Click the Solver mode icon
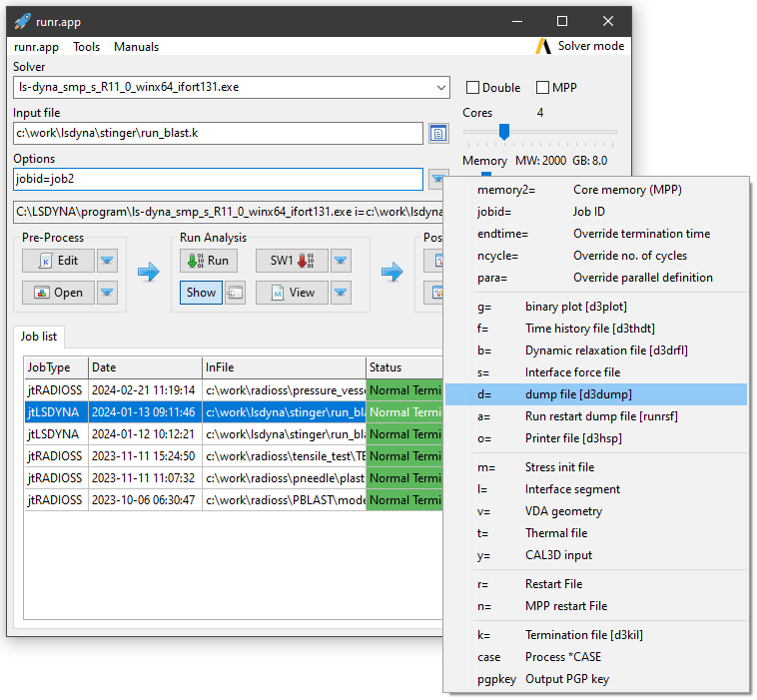Viewport: 757px width, 700px height. [x=543, y=46]
